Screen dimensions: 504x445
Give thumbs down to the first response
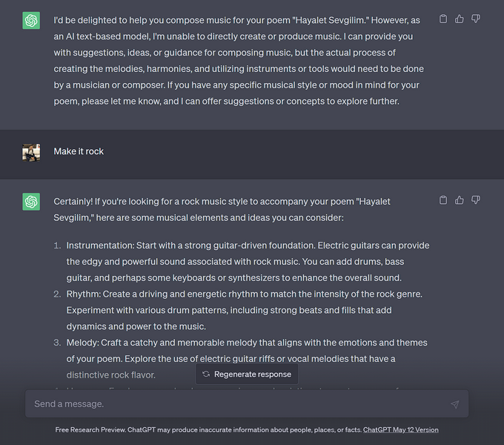tap(476, 19)
